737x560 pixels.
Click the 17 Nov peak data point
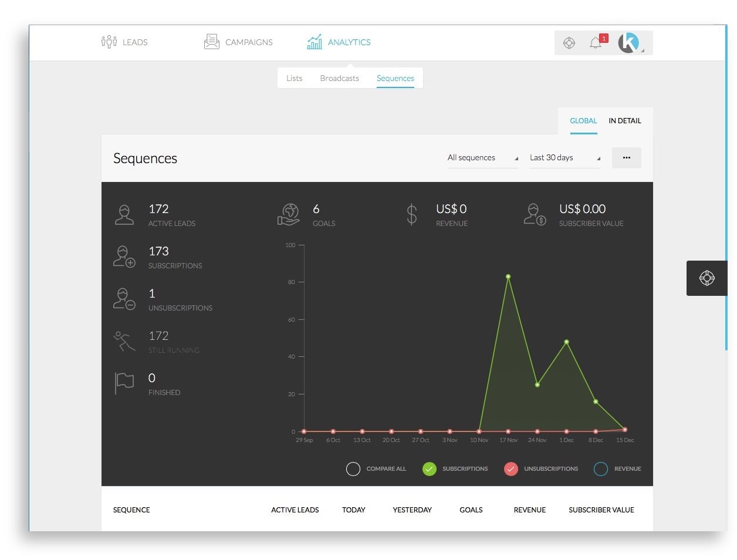pyautogui.click(x=508, y=276)
